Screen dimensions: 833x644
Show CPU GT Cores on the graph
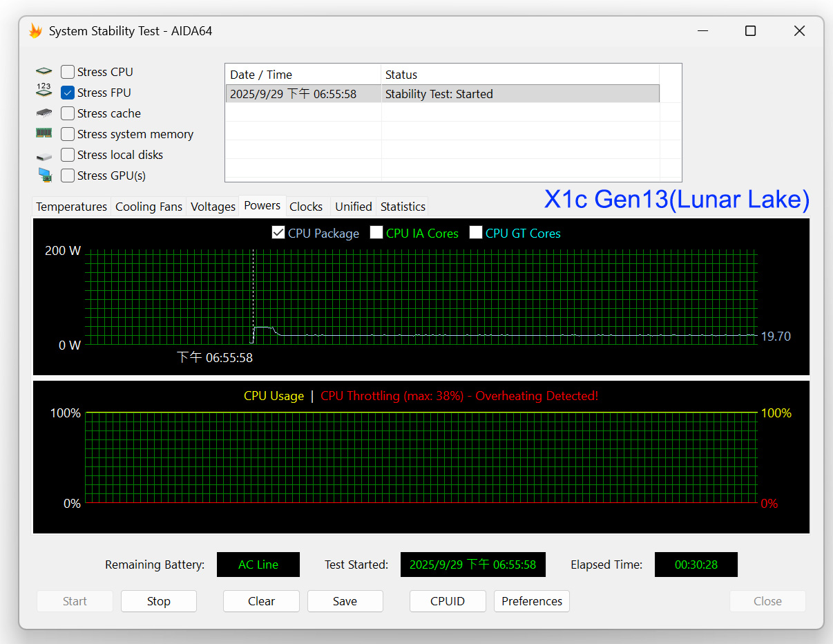(476, 233)
